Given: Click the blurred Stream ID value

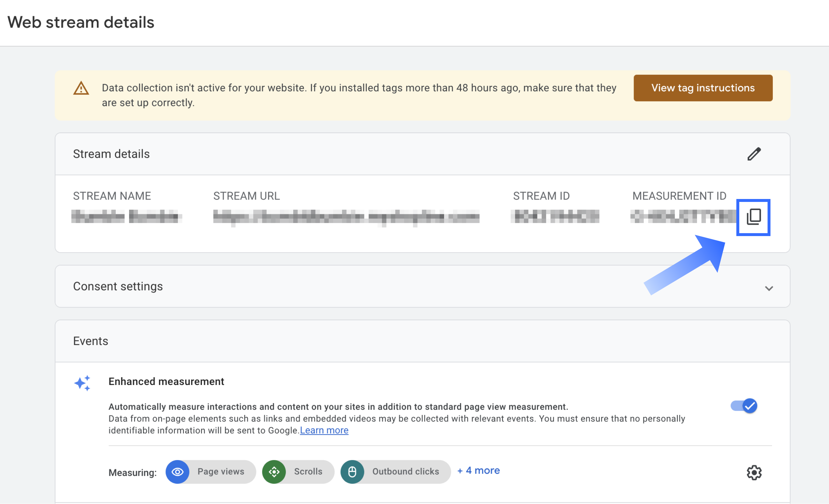Looking at the screenshot, I should pyautogui.click(x=555, y=217).
